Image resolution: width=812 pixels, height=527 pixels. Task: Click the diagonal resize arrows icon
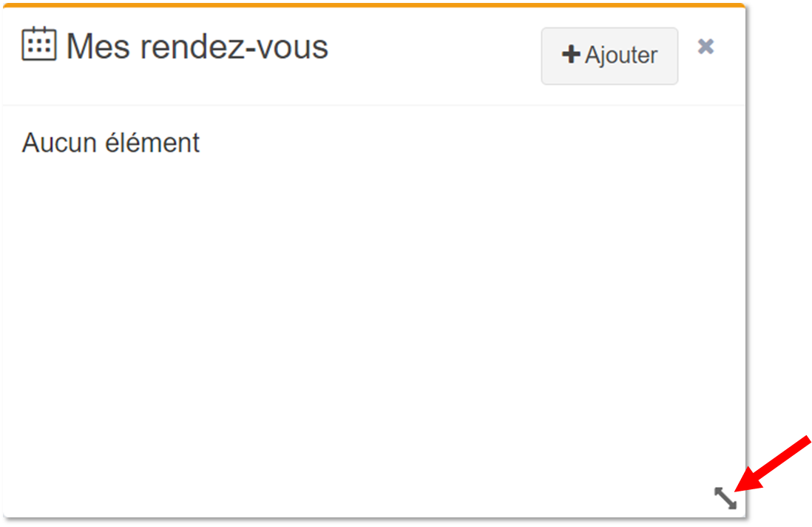(x=725, y=498)
